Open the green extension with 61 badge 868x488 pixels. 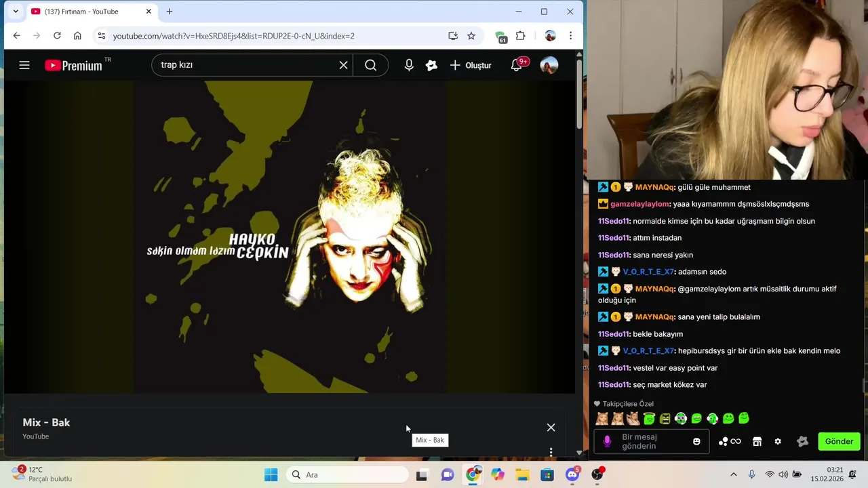[500, 37]
